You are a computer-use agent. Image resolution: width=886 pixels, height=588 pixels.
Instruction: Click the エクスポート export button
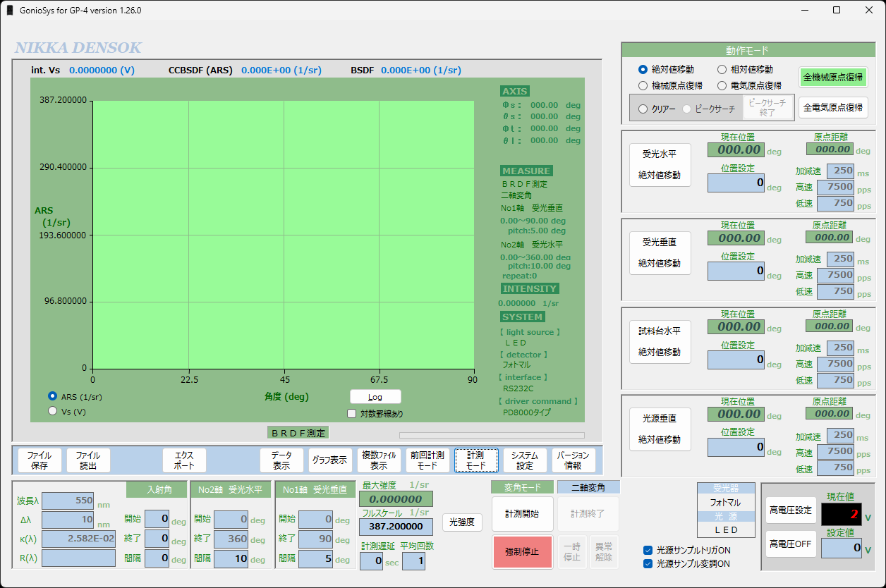click(x=184, y=460)
